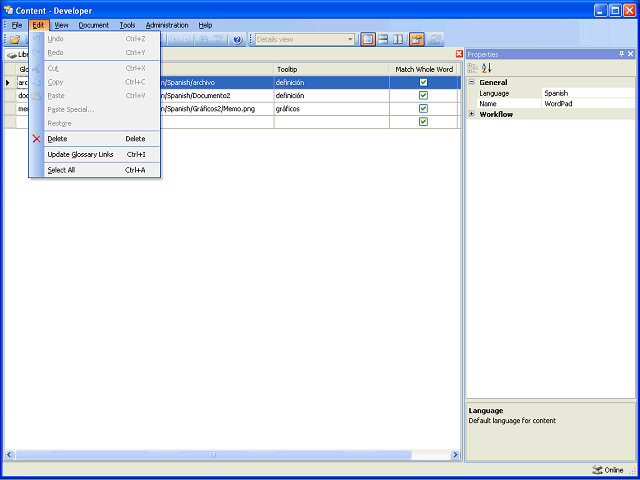This screenshot has height=480, width=640.
Task: Click the gráficos tooltip cell
Action: pos(331,109)
